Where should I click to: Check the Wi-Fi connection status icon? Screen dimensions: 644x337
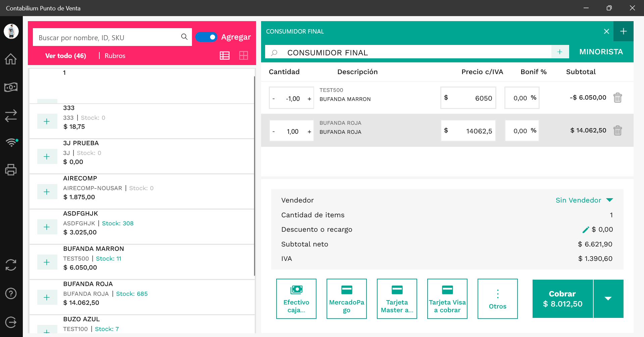click(11, 142)
